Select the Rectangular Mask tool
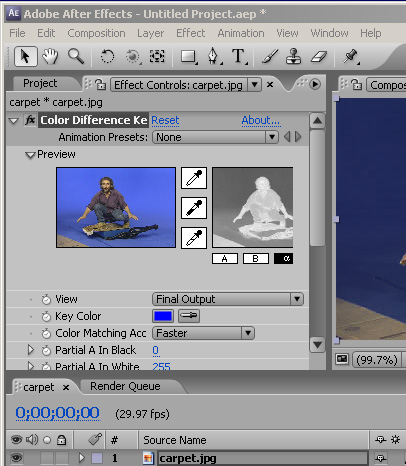Viewport: 406px width, 466px height. click(189, 56)
